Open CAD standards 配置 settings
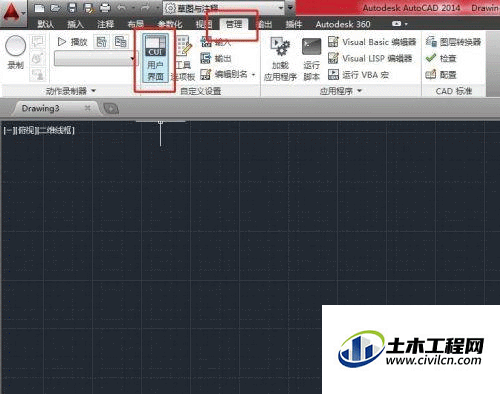The image size is (500, 394). tap(441, 74)
